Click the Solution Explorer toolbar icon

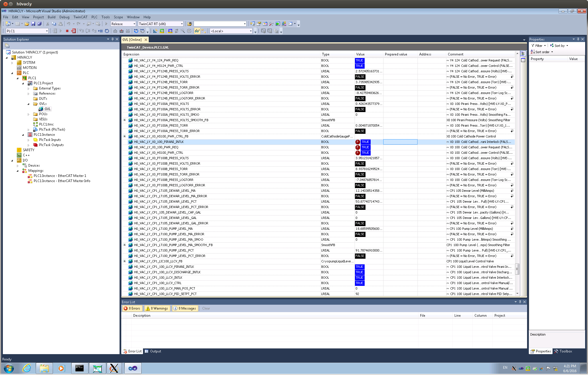(x=252, y=24)
